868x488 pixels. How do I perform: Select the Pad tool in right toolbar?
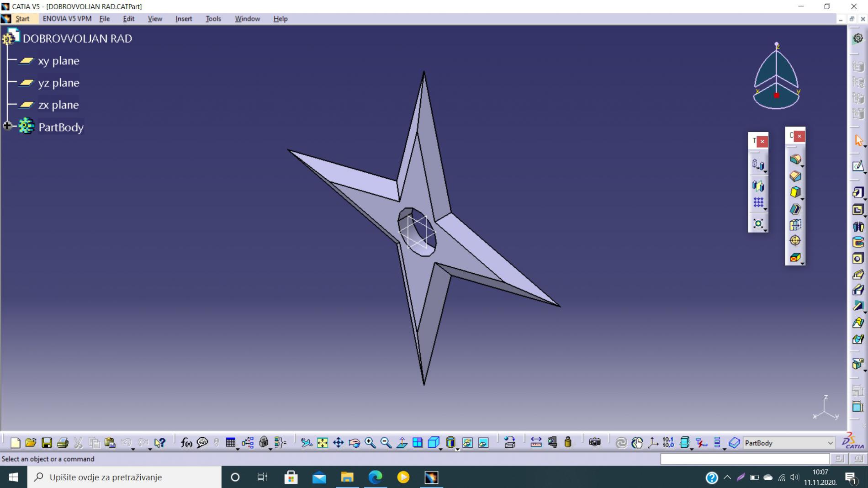(x=857, y=193)
